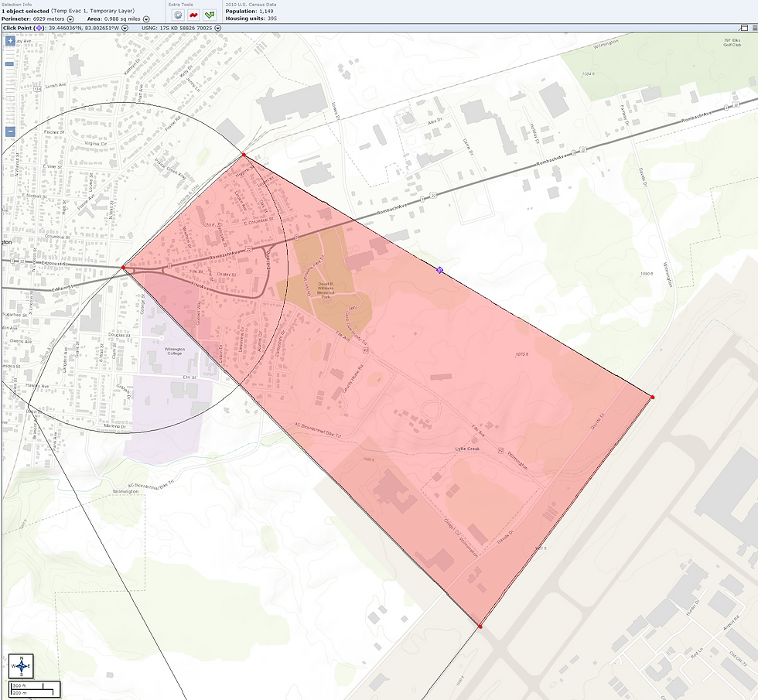Click the 'Selection Info' heading
The width and height of the screenshot is (758, 700).
17,5
